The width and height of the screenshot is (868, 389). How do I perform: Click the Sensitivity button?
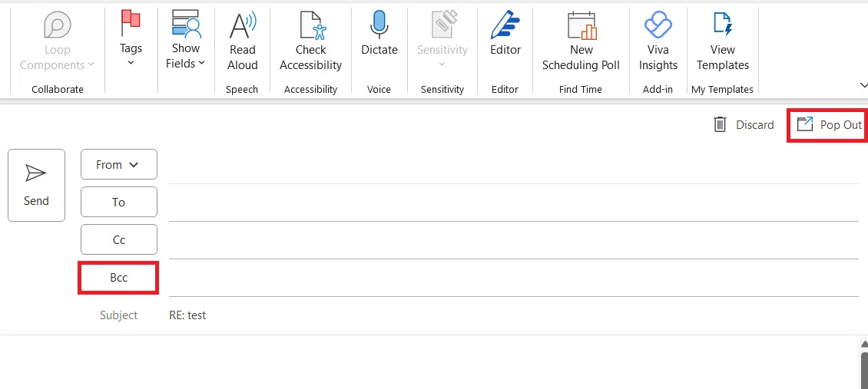tap(442, 40)
